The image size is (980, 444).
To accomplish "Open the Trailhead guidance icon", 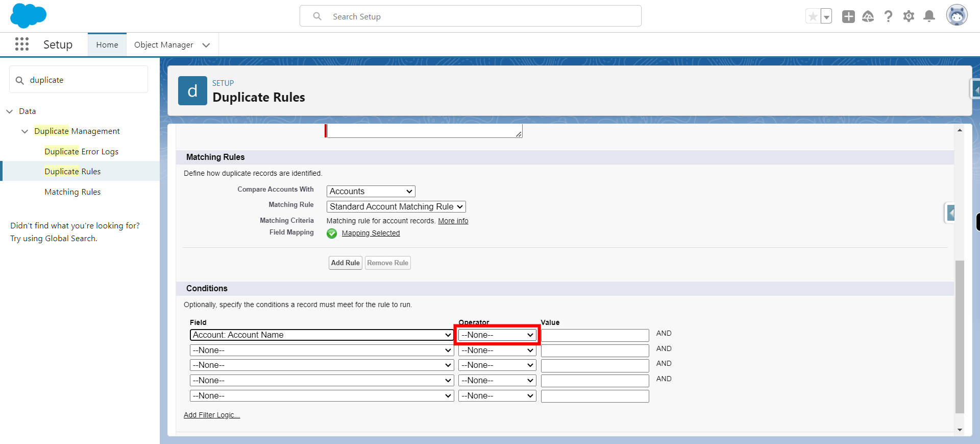I will pyautogui.click(x=868, y=16).
